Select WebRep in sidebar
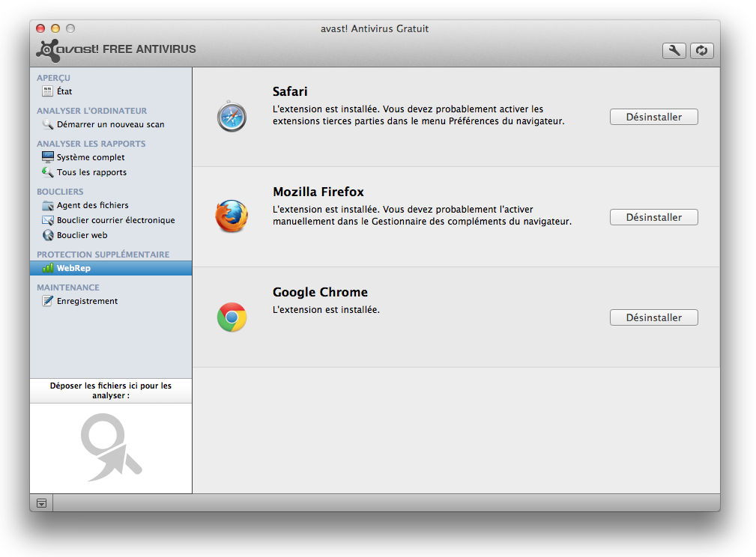Viewport: 756px width, 557px height. point(73,268)
